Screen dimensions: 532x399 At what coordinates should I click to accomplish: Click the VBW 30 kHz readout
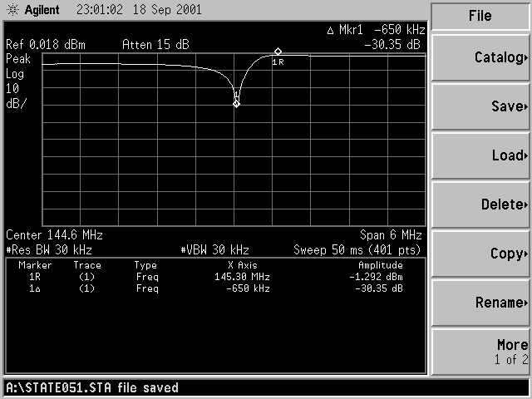214,249
